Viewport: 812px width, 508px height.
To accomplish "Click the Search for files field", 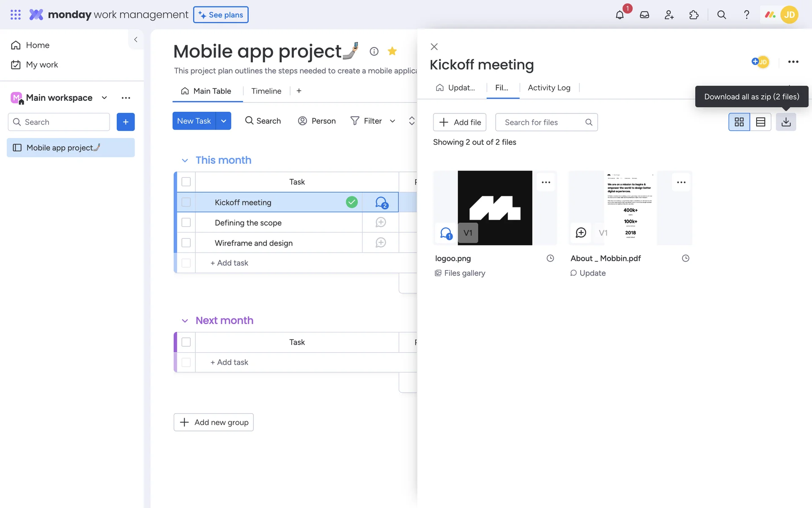I will [x=541, y=122].
